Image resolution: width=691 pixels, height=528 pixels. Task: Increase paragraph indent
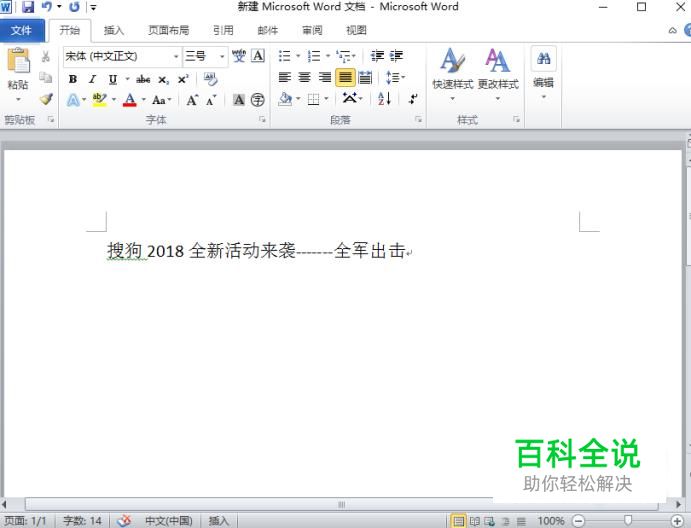[396, 56]
